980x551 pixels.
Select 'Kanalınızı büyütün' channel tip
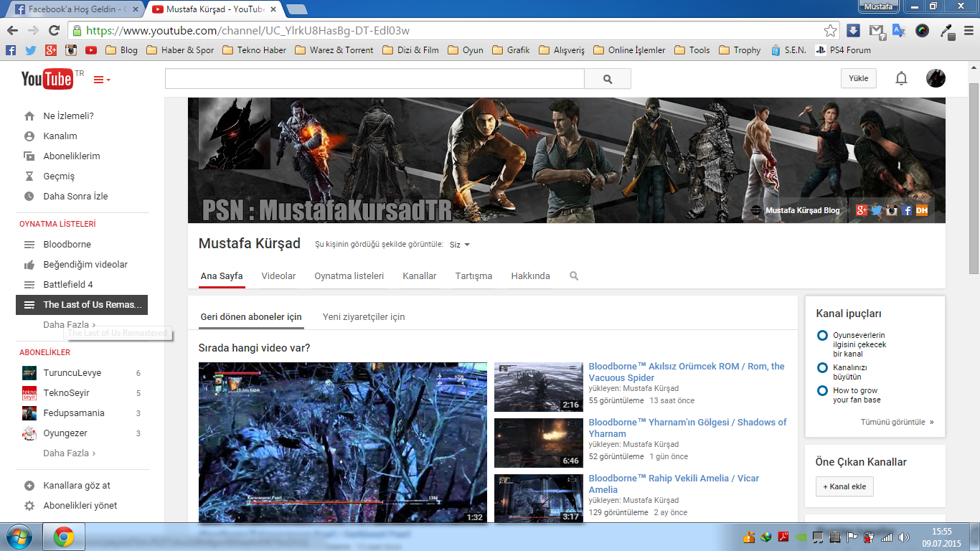[850, 372]
